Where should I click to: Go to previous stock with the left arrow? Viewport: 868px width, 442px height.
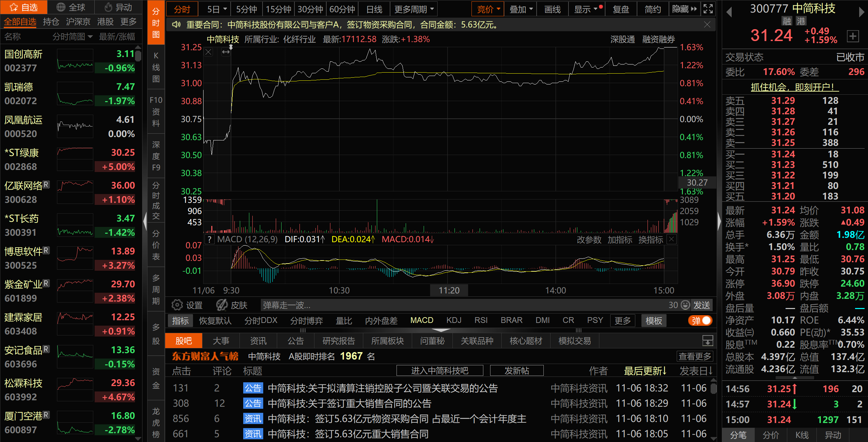[729, 12]
